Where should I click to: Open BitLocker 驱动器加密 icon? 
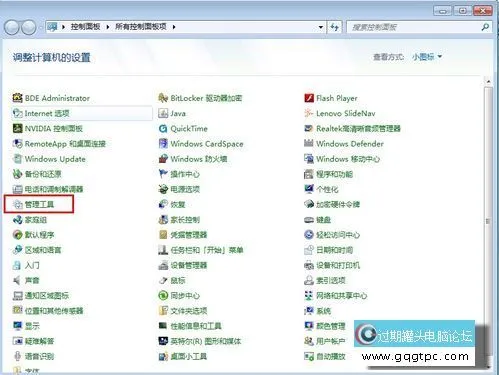163,98
